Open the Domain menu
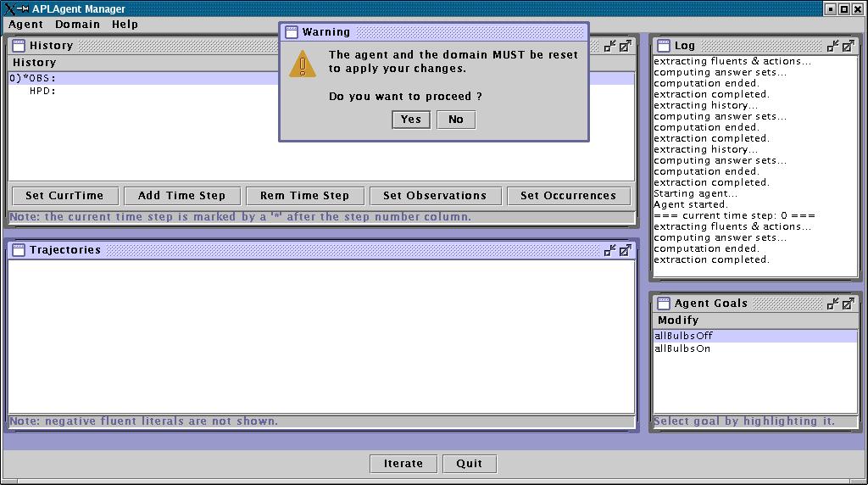 (78, 25)
